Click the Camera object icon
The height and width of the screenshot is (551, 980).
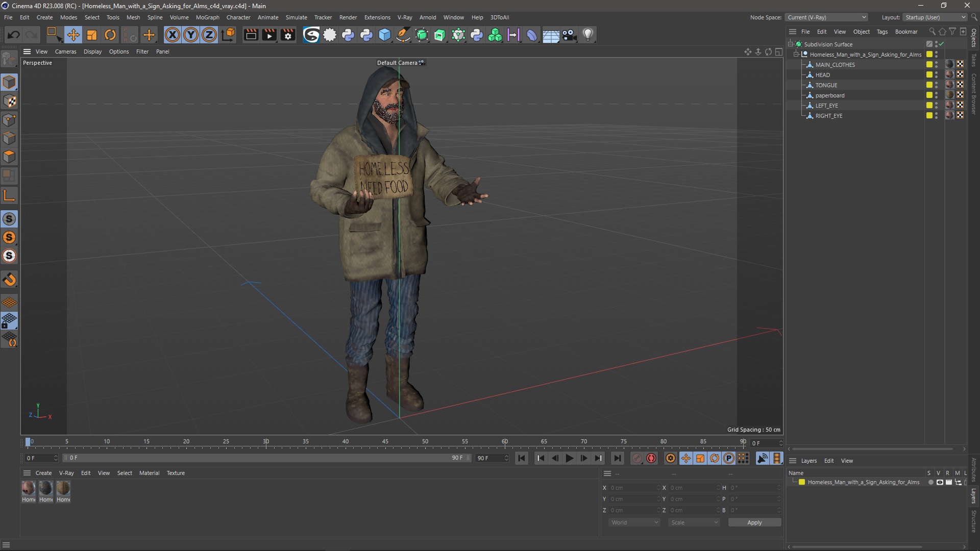[569, 35]
